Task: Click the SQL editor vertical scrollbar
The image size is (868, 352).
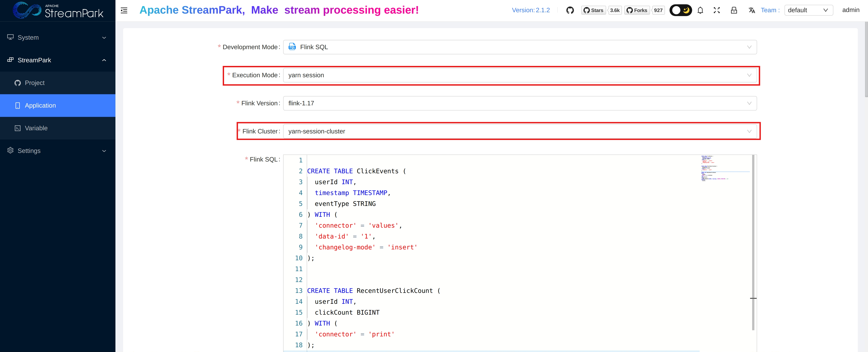Action: (753, 243)
